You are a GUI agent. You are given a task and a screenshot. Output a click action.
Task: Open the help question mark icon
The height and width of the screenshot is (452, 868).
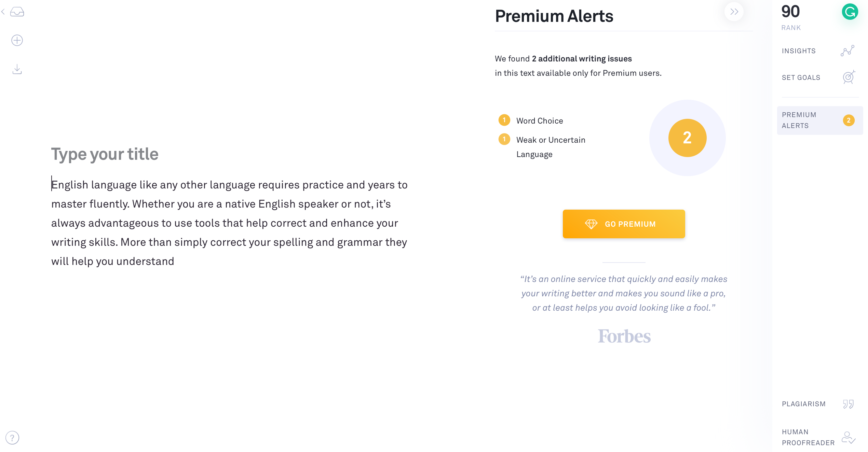point(12,438)
